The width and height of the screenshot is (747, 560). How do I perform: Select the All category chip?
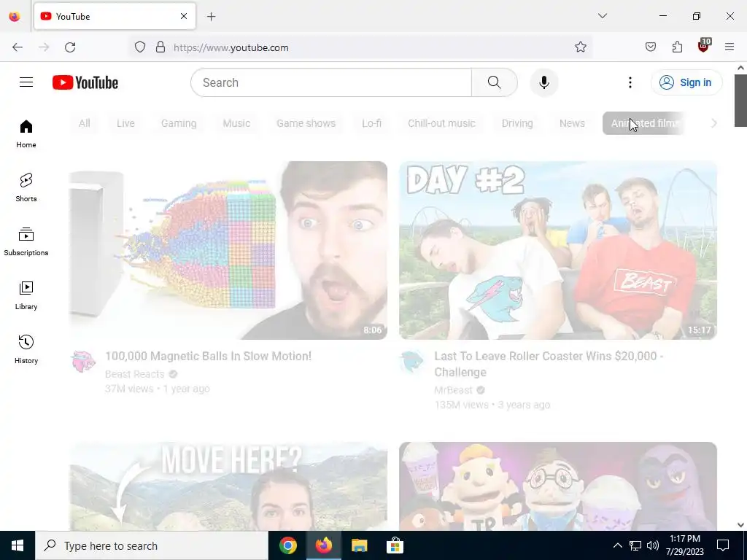pyautogui.click(x=85, y=123)
